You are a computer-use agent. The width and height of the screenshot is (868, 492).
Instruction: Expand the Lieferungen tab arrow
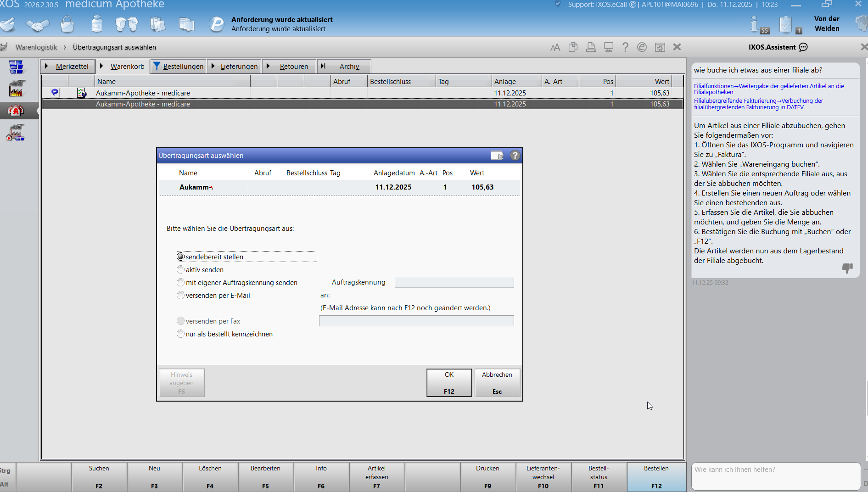pyautogui.click(x=213, y=66)
